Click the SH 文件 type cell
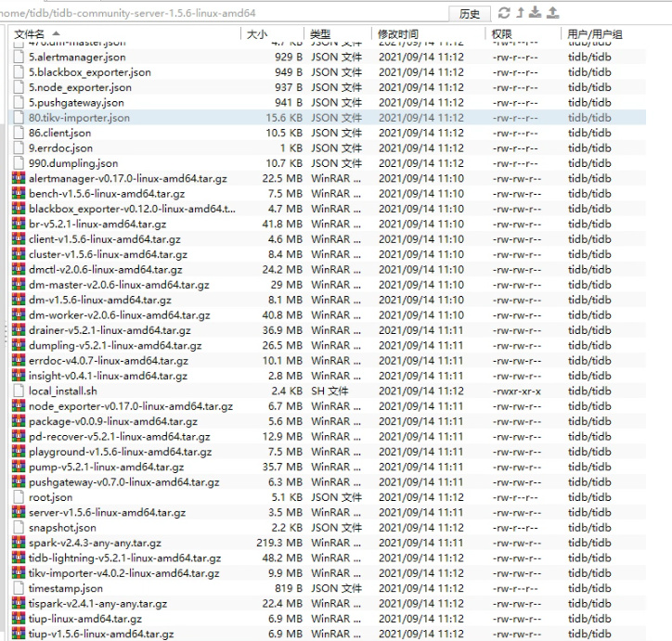This screenshot has width=672, height=641. [x=330, y=391]
